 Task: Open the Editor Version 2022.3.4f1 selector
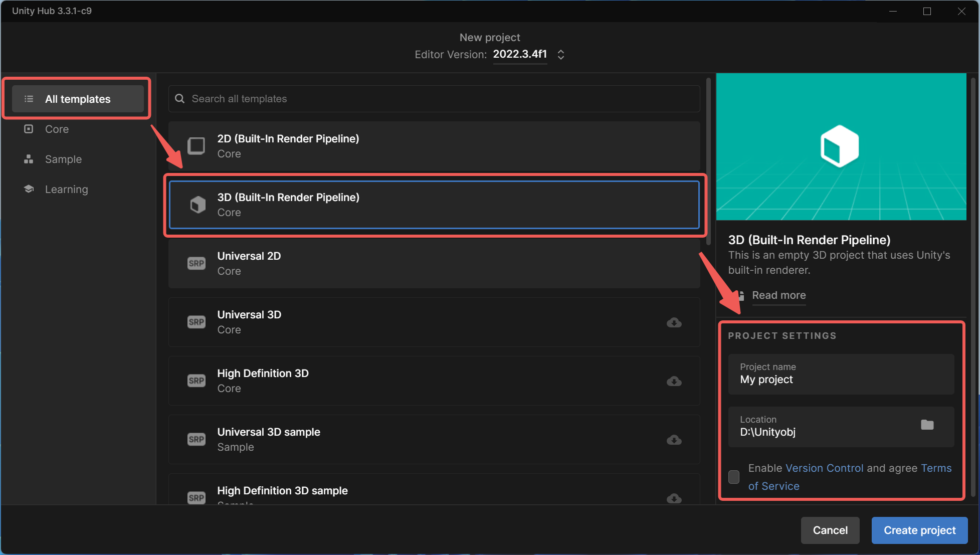[520, 54]
